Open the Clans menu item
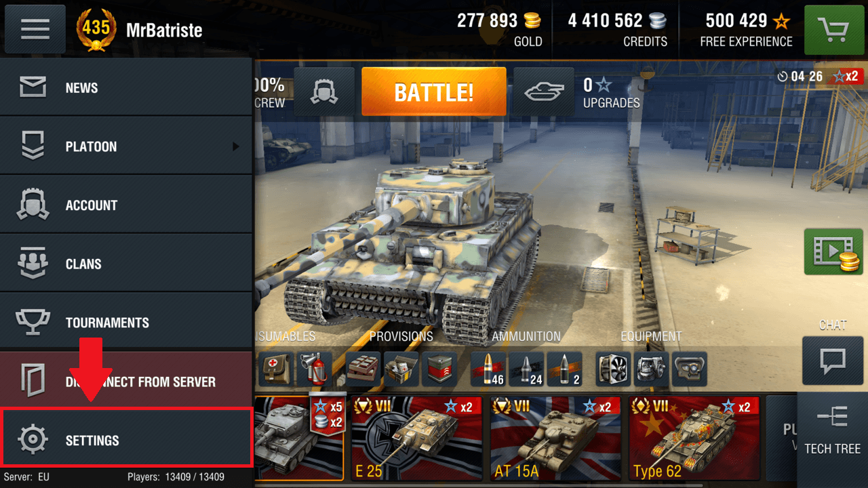The image size is (868, 488). point(126,264)
